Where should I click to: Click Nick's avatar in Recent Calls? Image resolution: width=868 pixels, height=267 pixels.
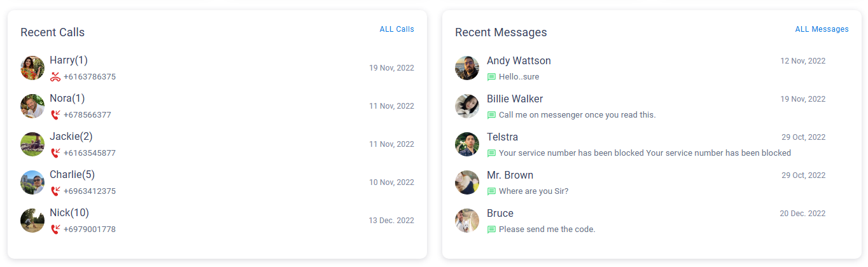[32, 221]
